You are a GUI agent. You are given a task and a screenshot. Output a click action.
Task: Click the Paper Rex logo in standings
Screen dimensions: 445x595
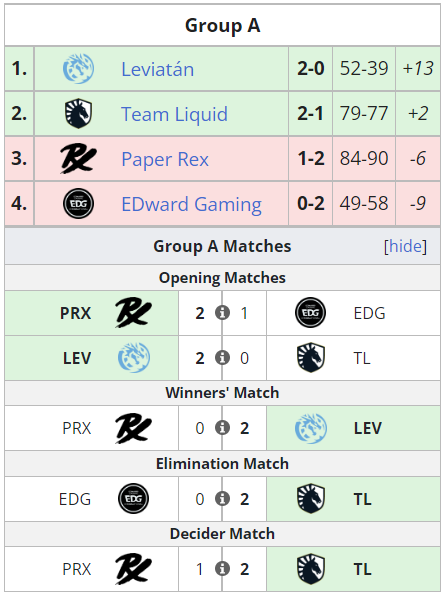[x=78, y=159]
